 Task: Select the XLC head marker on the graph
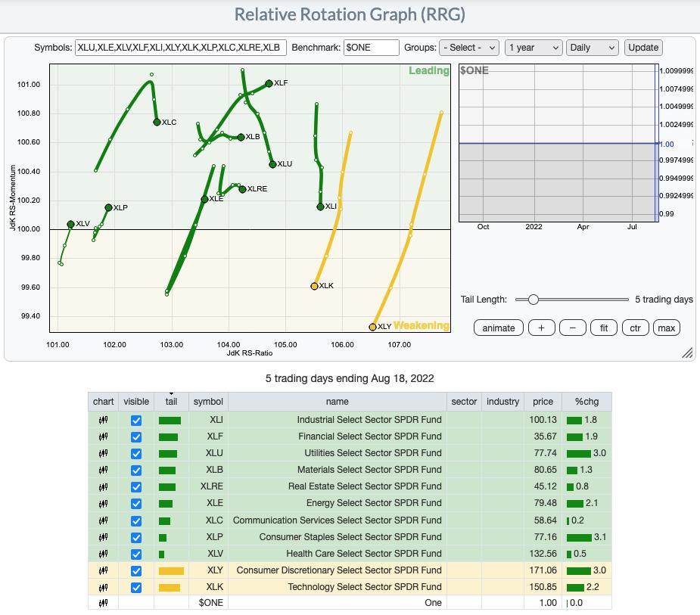tap(157, 123)
